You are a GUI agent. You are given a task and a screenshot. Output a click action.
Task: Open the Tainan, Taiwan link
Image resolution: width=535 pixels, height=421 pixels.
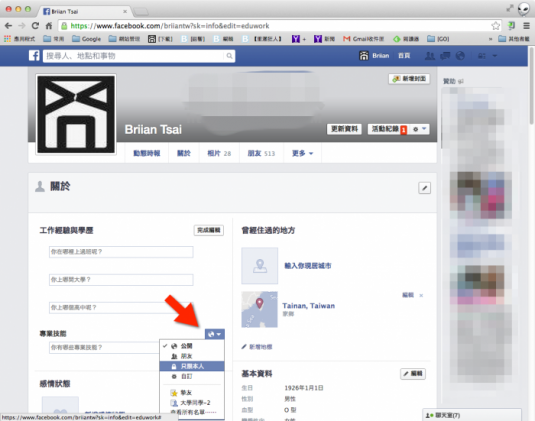point(308,306)
